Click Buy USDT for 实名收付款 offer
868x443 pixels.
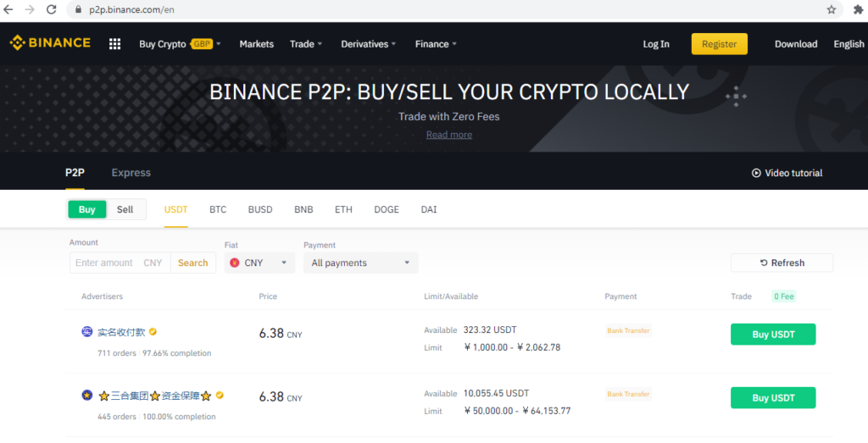773,334
